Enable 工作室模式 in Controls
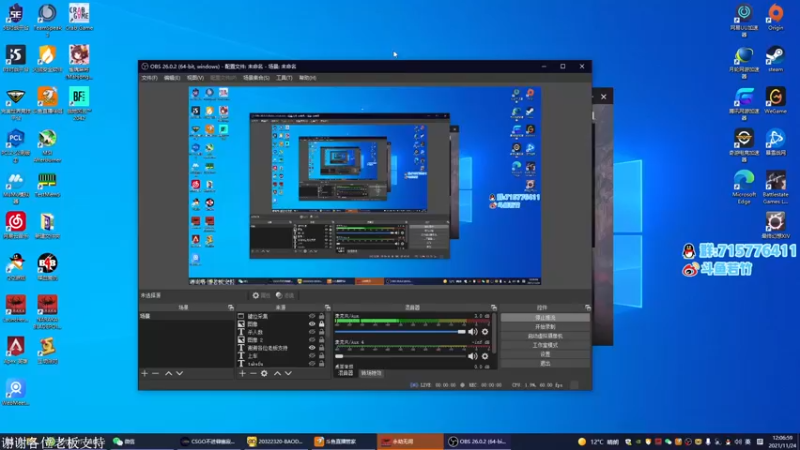 click(545, 345)
